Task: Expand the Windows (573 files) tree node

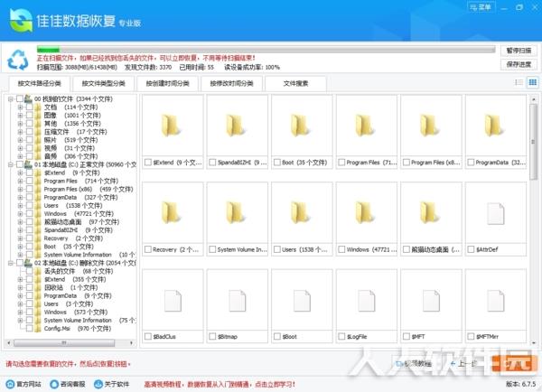Action: [20, 313]
